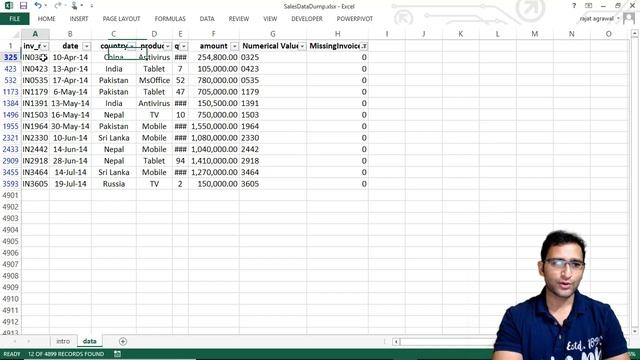This screenshot has width=640, height=360.
Task: Click cell IN2918
Action: (35, 161)
